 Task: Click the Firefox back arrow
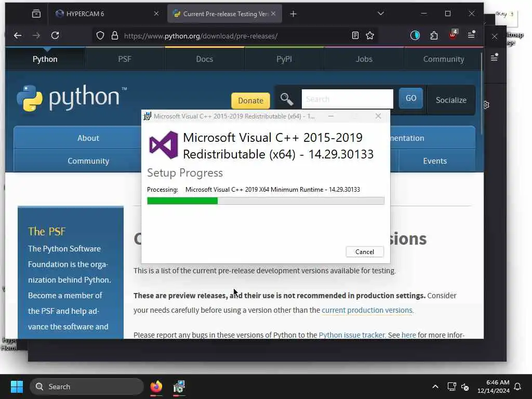tap(18, 35)
